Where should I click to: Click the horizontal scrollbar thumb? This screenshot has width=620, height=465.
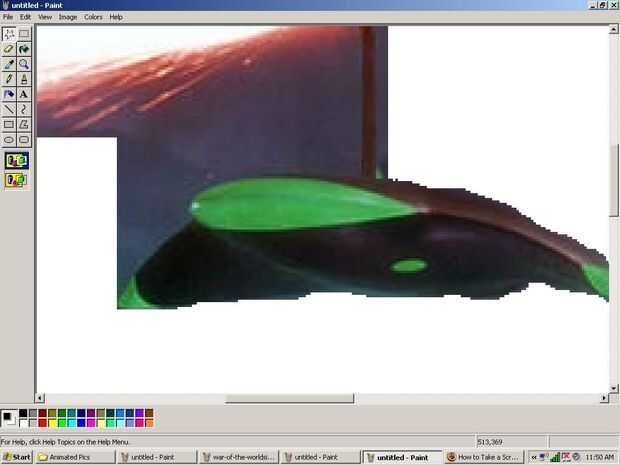[x=289, y=398]
